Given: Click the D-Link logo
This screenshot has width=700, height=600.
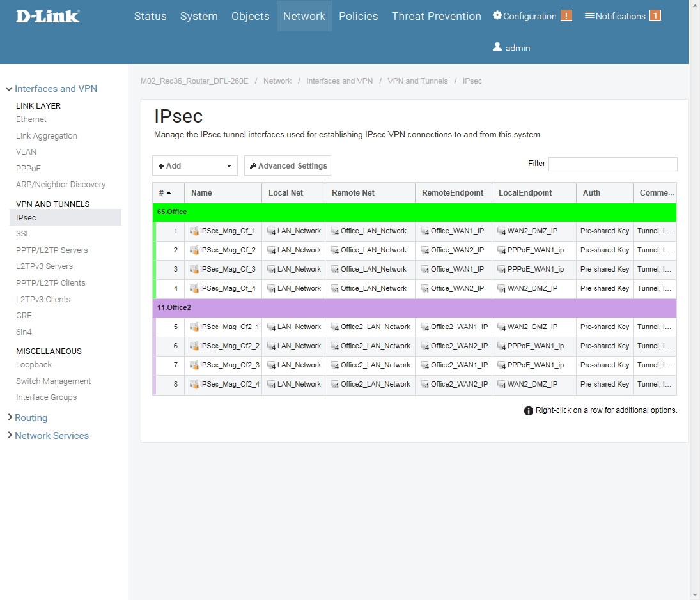Looking at the screenshot, I should (x=48, y=17).
